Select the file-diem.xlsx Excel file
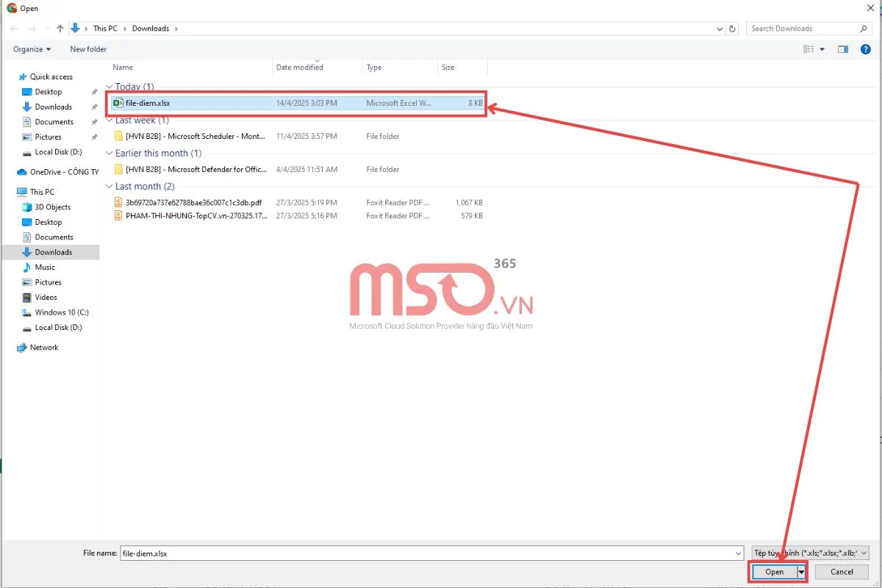This screenshot has height=588, width=882. tap(148, 104)
